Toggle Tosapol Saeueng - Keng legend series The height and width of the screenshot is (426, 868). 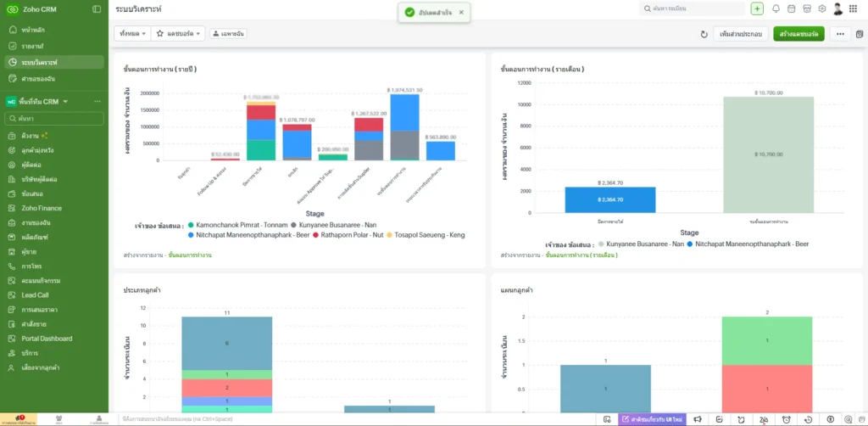tap(426, 235)
